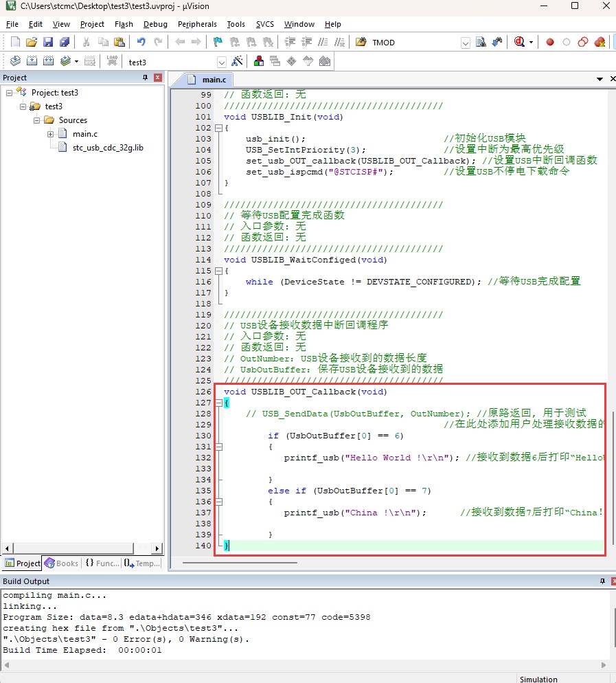Create a new file with the New icon
Image resolution: width=616 pixels, height=683 pixels.
click(15, 42)
